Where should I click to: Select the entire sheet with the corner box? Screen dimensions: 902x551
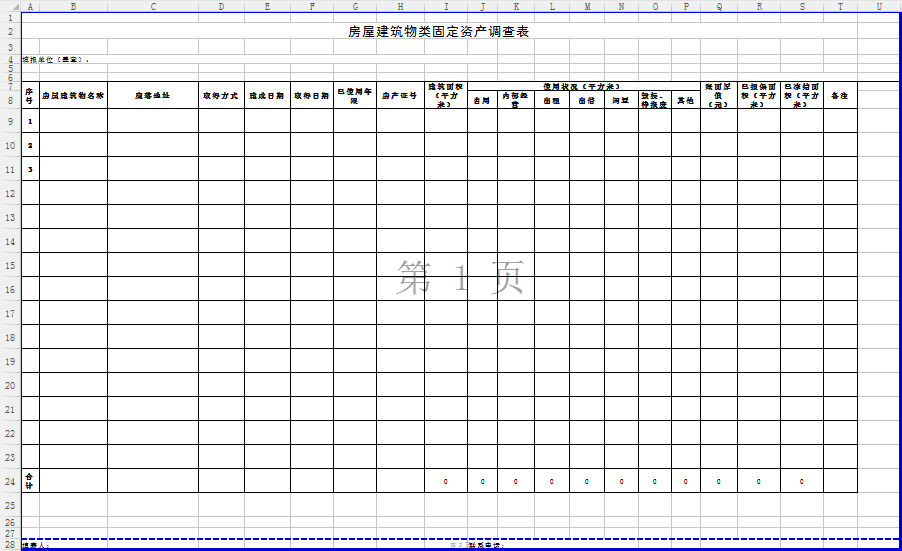point(10,6)
